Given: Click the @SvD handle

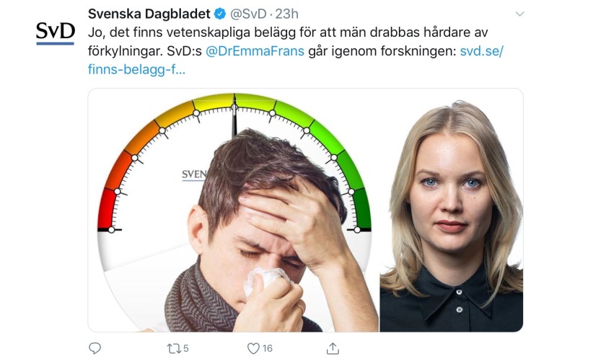Looking at the screenshot, I should (248, 14).
